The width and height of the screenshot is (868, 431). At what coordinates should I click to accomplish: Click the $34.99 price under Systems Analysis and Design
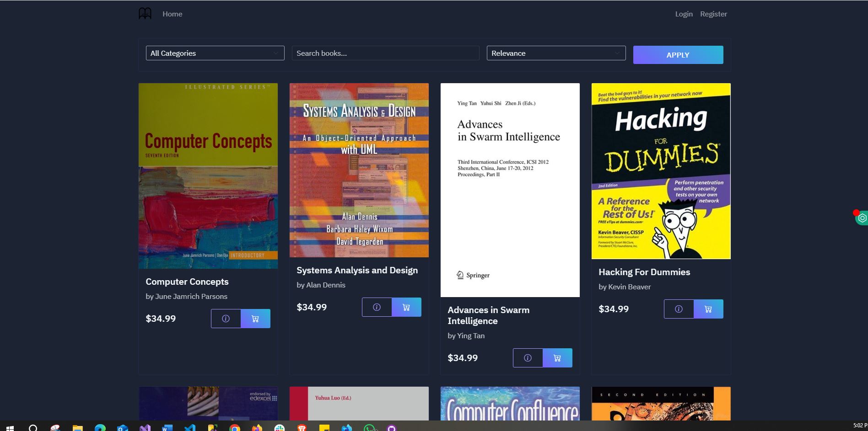point(312,307)
